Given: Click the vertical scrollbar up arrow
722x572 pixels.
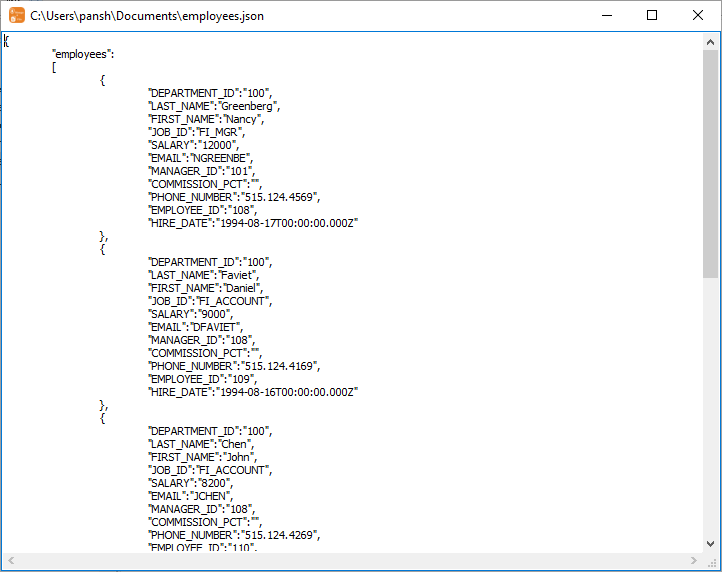Looking at the screenshot, I should click(x=711, y=42).
